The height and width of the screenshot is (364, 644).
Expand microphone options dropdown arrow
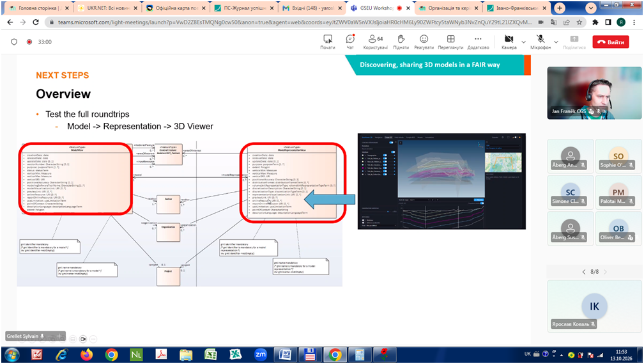click(556, 42)
